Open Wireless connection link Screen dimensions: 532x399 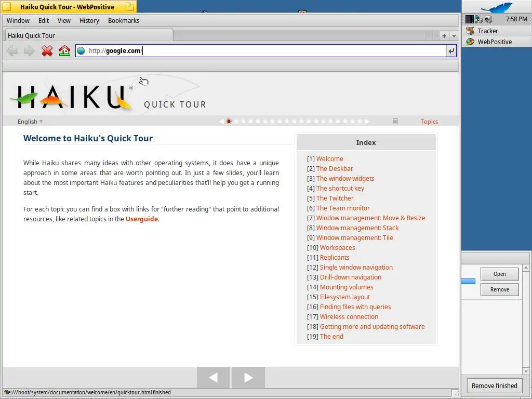(349, 316)
